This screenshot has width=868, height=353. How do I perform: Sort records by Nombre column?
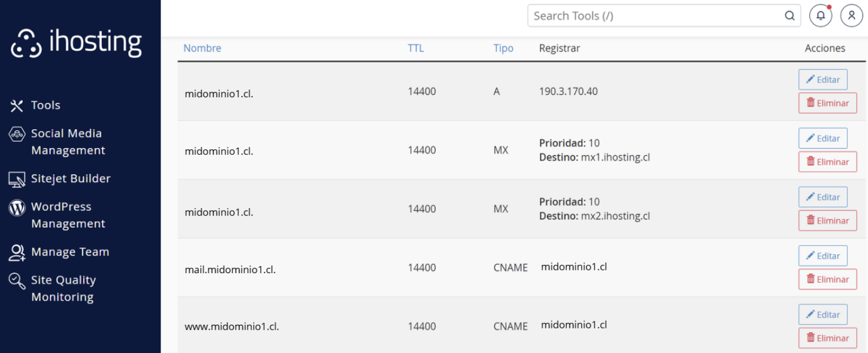coord(202,48)
